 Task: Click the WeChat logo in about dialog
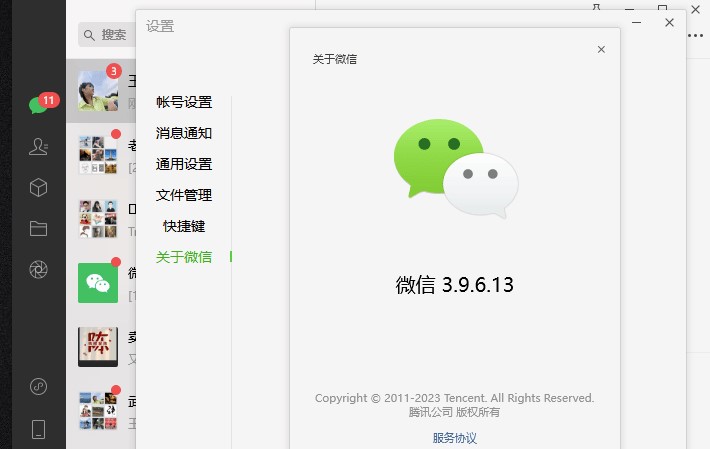(456, 168)
